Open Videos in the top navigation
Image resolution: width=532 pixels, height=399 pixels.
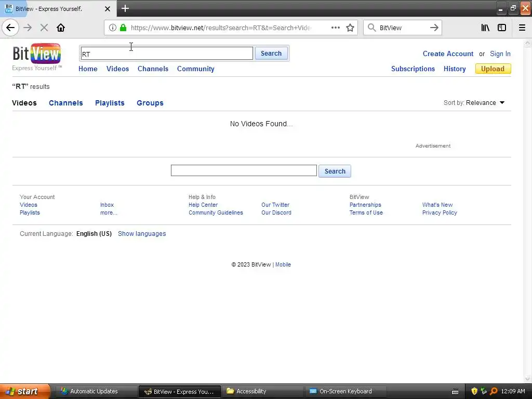[x=118, y=69]
